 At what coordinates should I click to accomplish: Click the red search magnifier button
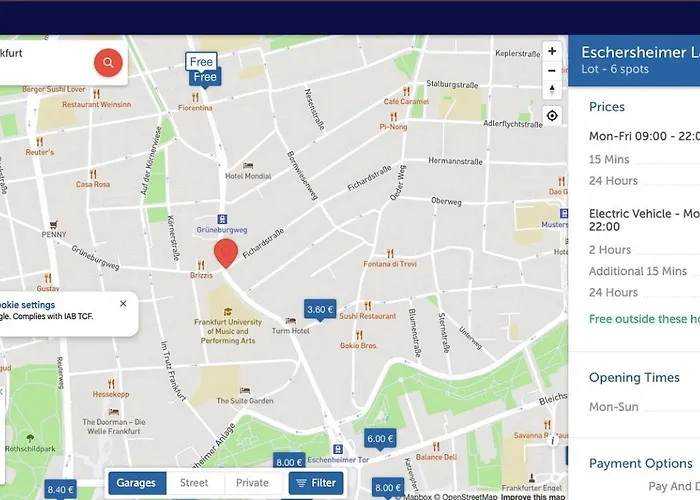(x=108, y=63)
